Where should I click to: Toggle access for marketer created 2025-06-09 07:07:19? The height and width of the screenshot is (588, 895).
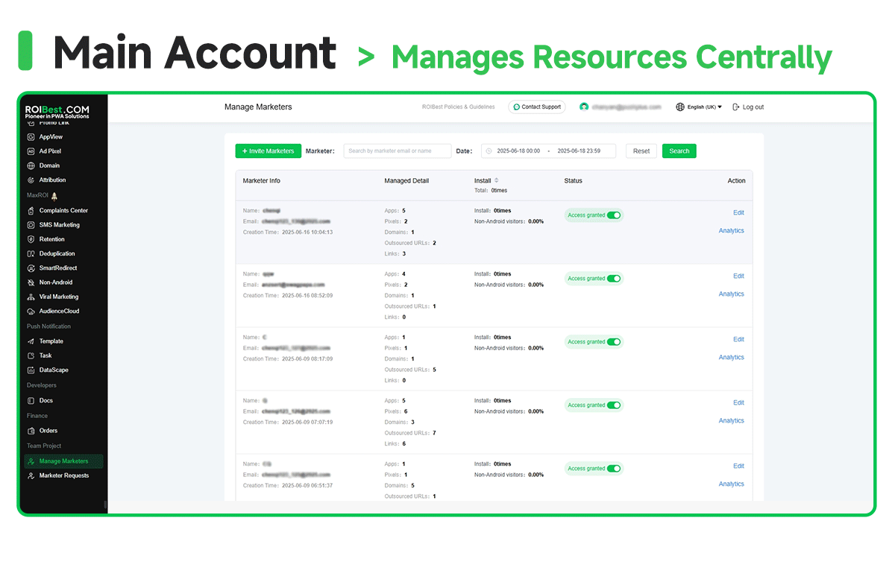point(614,405)
